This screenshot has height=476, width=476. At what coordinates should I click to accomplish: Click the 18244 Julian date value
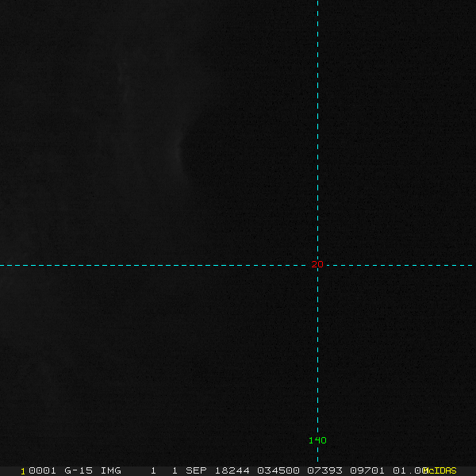(x=231, y=470)
